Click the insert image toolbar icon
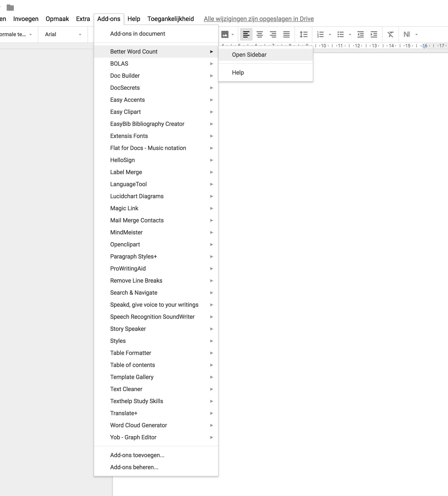 [x=225, y=34]
